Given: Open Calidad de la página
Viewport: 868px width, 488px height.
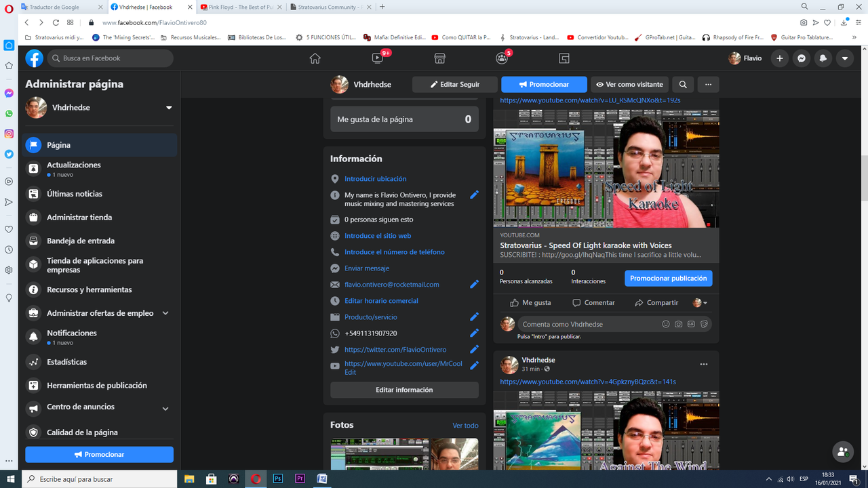Looking at the screenshot, I should point(101,432).
